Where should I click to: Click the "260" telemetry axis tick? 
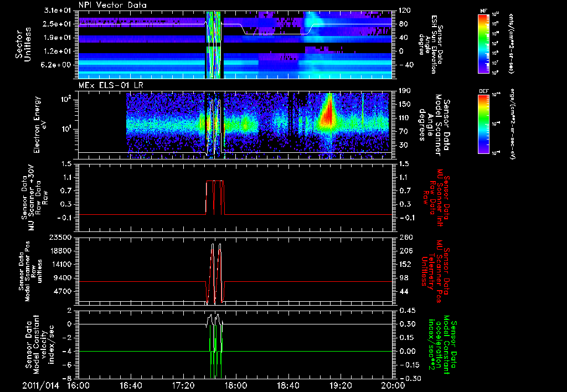[x=405, y=238]
